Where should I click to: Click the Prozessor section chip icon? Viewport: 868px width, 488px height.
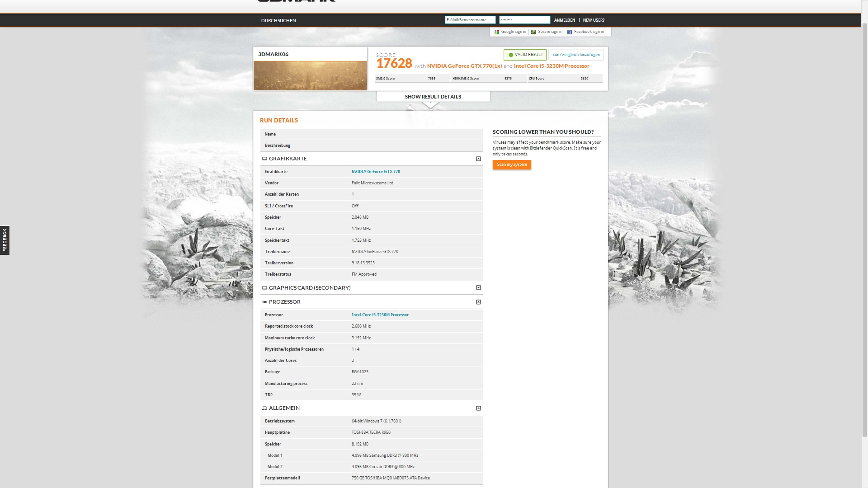point(264,302)
